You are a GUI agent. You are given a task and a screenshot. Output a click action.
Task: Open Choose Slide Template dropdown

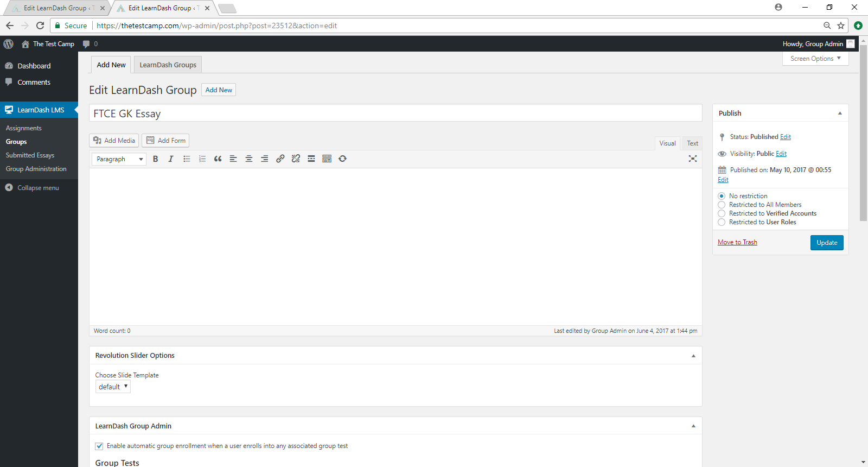coord(113,387)
